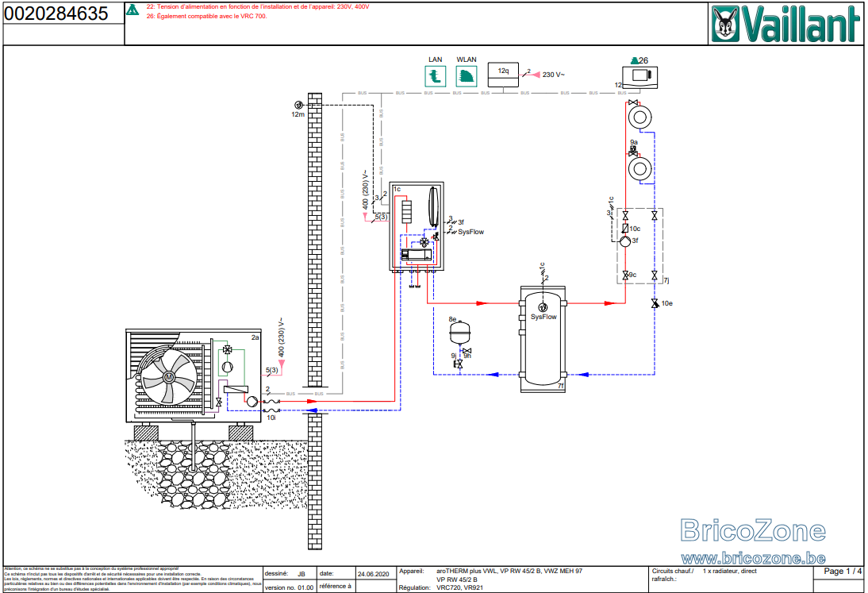868x593 pixels.
Task: Select the expansion vessel inside unit 1c
Action: [x=433, y=206]
